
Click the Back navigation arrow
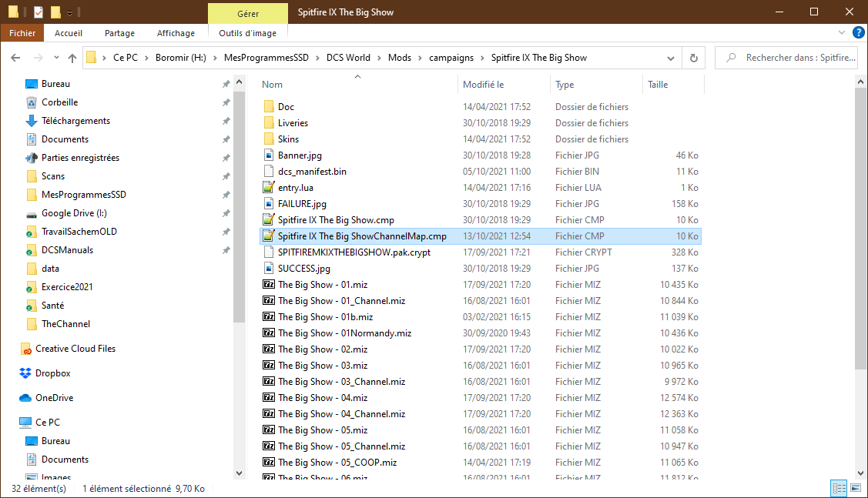(x=15, y=58)
